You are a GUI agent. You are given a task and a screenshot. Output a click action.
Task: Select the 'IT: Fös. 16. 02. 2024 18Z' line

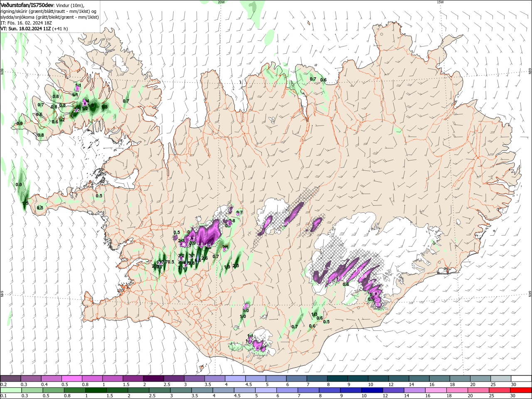(27, 23)
